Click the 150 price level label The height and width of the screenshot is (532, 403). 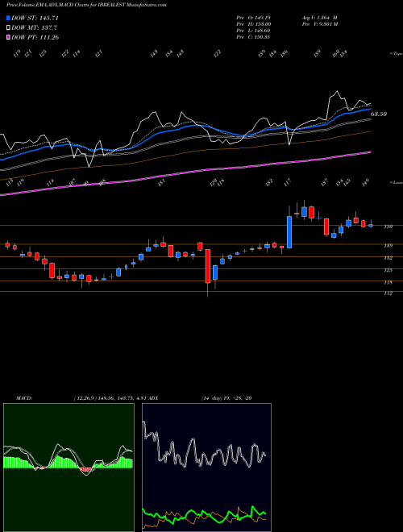click(388, 227)
